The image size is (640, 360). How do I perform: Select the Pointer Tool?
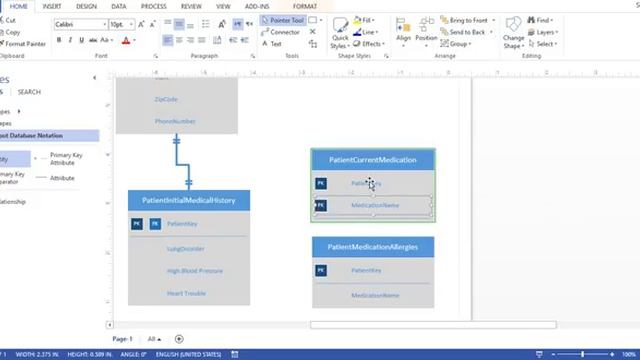[282, 20]
